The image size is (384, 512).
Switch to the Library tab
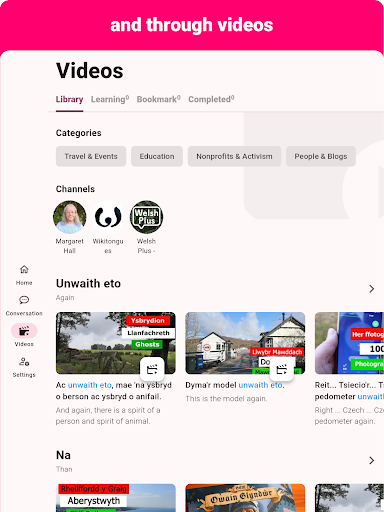tap(69, 99)
